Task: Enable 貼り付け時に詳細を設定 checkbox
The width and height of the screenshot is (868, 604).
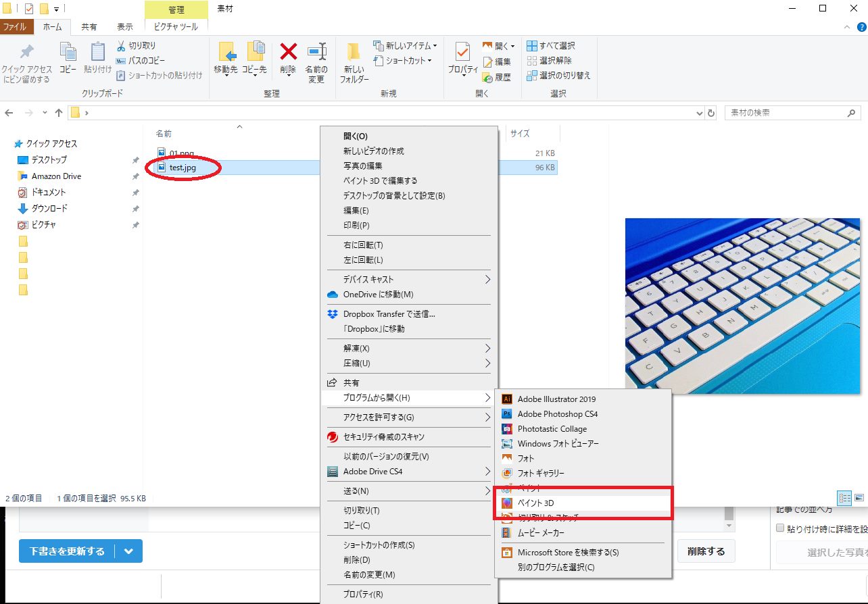Action: click(x=779, y=528)
